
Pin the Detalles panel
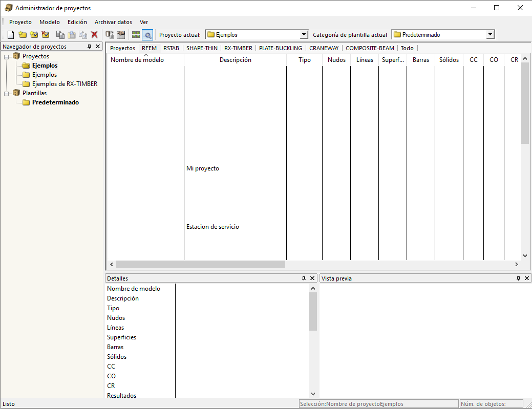(304, 278)
